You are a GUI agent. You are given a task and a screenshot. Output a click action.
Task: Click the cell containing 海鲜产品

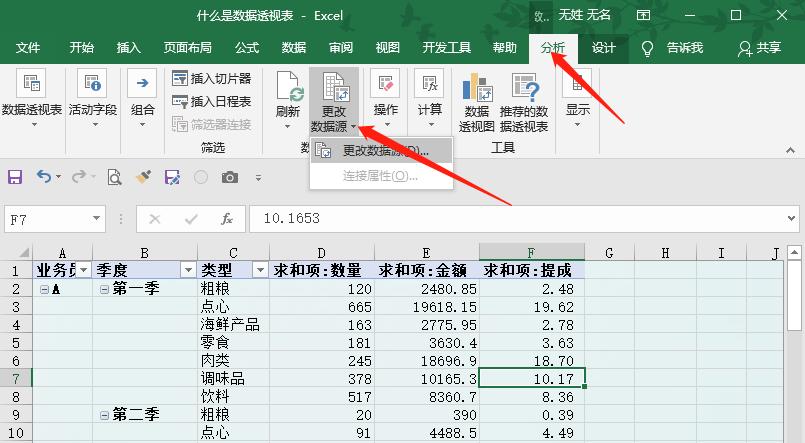click(x=233, y=325)
